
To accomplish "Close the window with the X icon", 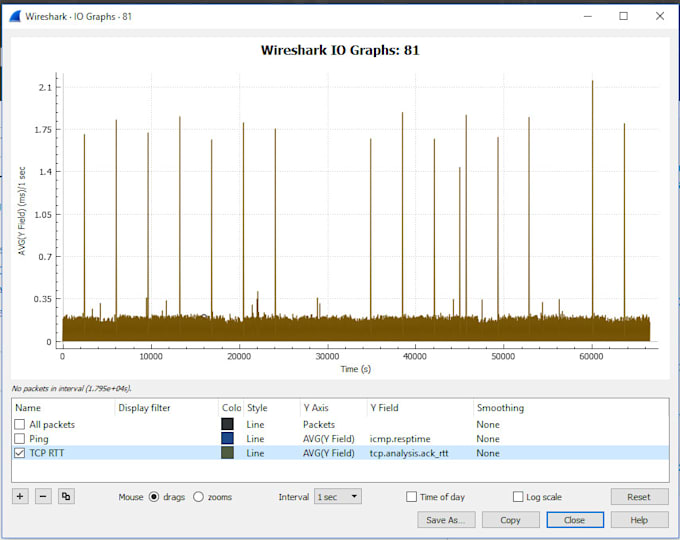I will tap(660, 16).
